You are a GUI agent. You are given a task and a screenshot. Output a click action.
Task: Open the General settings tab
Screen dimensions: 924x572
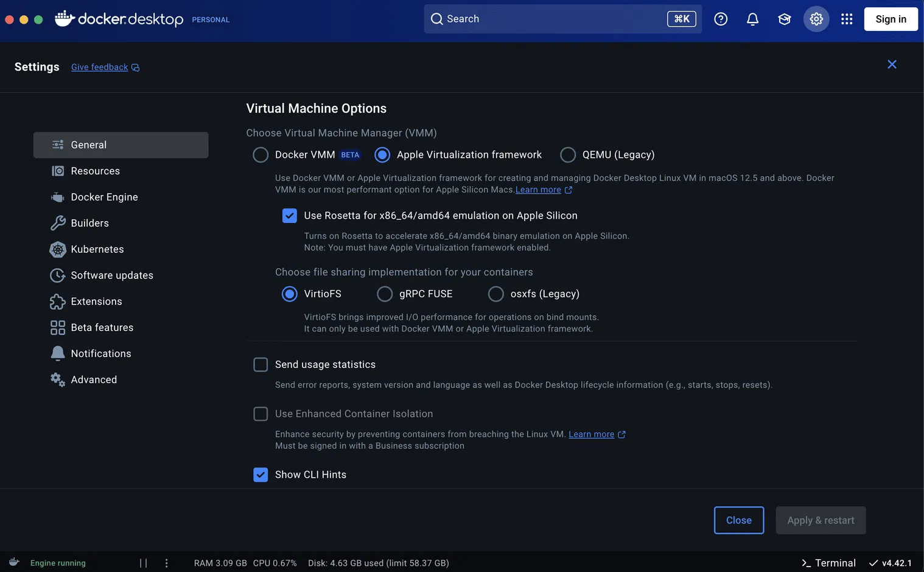(121, 145)
